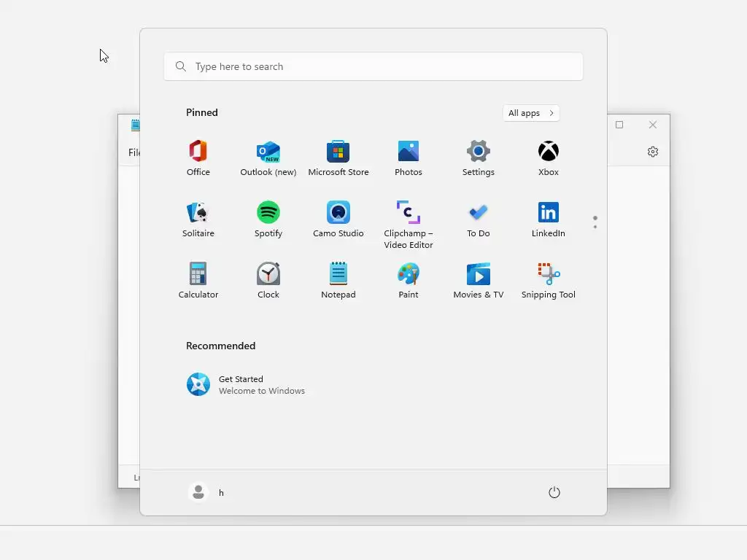Open the Calculator app
Screen dimensions: 747x560
pos(198,281)
